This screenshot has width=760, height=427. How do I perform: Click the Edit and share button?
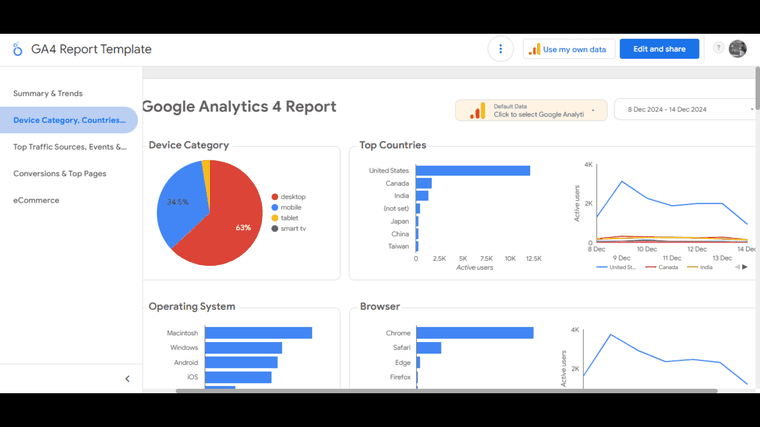coord(659,49)
